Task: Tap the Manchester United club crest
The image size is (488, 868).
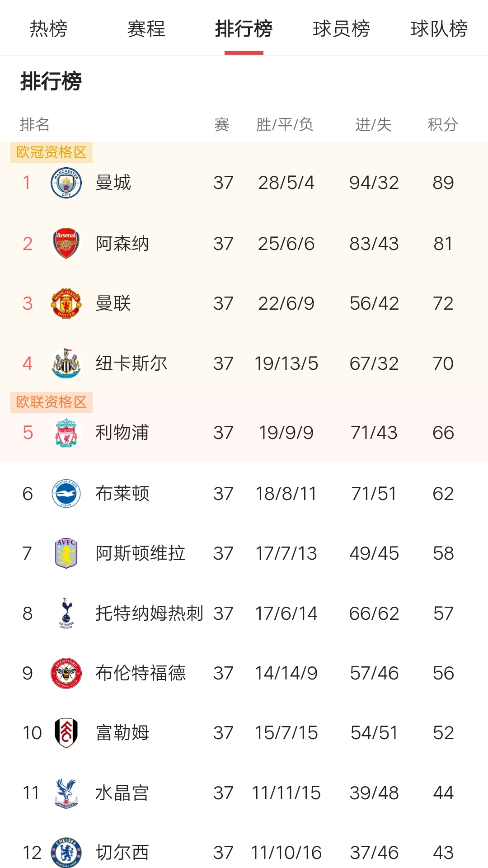Action: coord(66,303)
